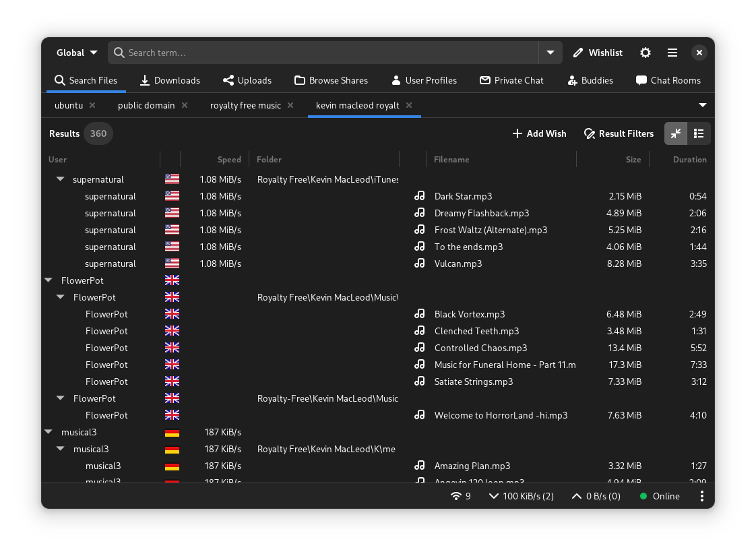
Task: Click the Search term input field
Action: coord(323,53)
